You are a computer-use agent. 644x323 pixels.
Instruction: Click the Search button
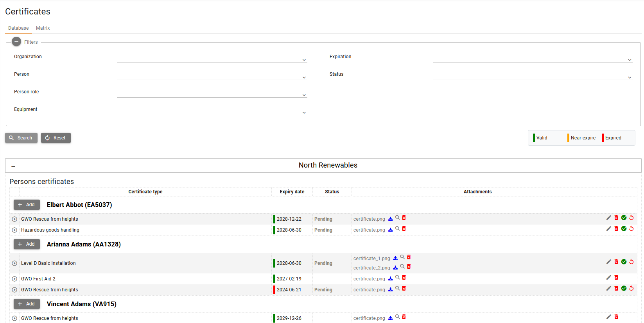point(21,138)
